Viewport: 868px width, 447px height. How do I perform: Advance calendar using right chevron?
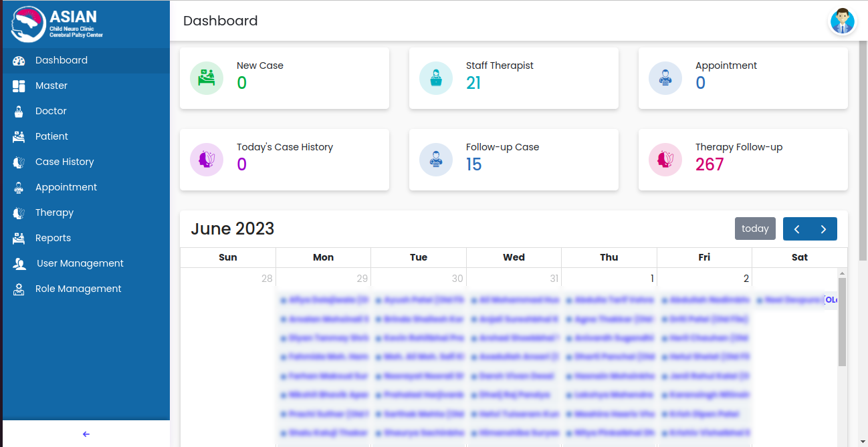coord(824,229)
